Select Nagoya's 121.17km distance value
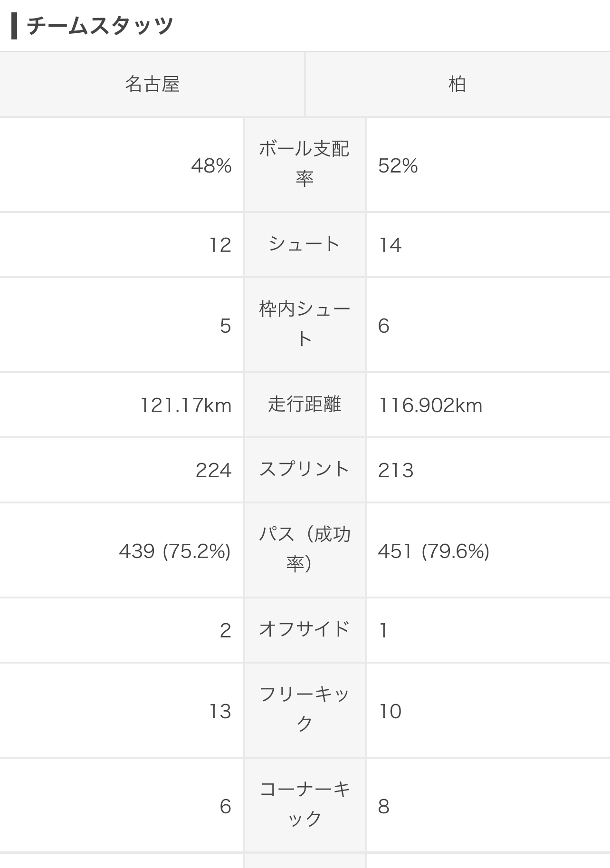Viewport: 610px width, 868px height. coord(186,405)
